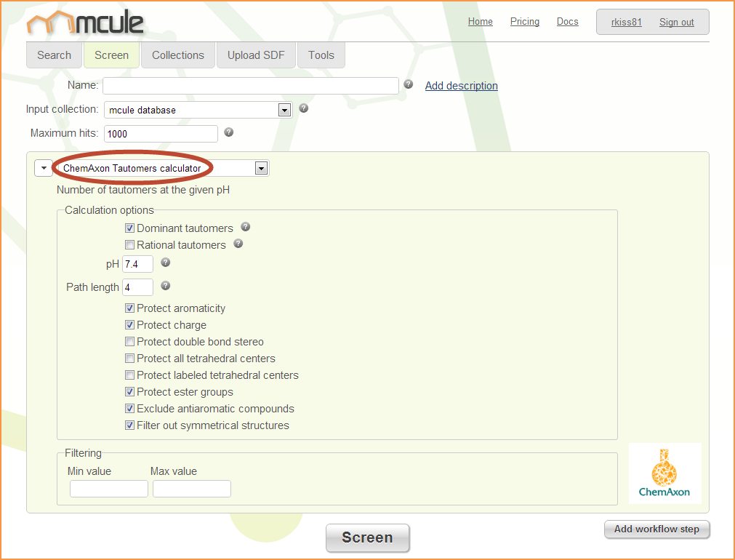The height and width of the screenshot is (560, 735).
Task: Click help icon beside Maximum hits
Action: 229,132
